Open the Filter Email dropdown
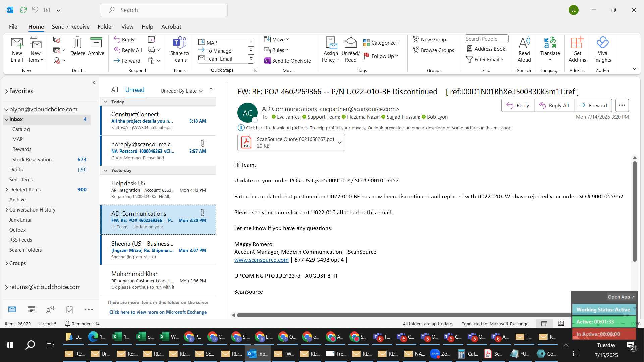Viewport: 644px width, 362px height. [x=485, y=59]
